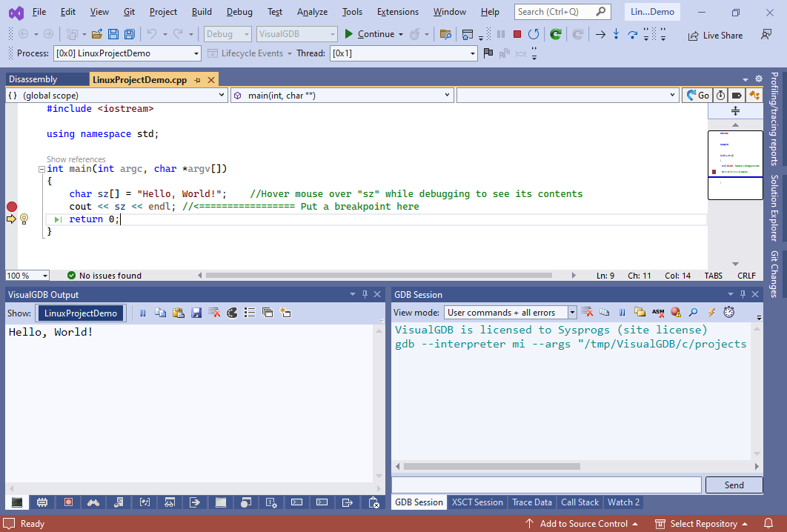787x532 pixels.
Task: Switch to the Call Stack tab
Action: pyautogui.click(x=580, y=502)
